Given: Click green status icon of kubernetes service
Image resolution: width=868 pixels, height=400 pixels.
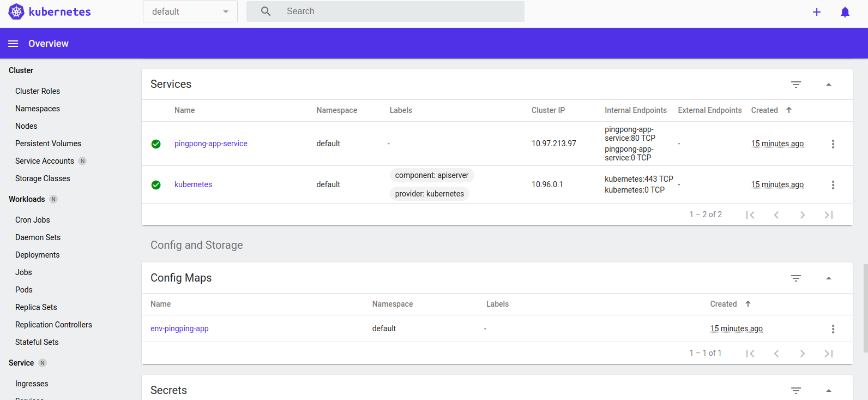Looking at the screenshot, I should [x=156, y=185].
